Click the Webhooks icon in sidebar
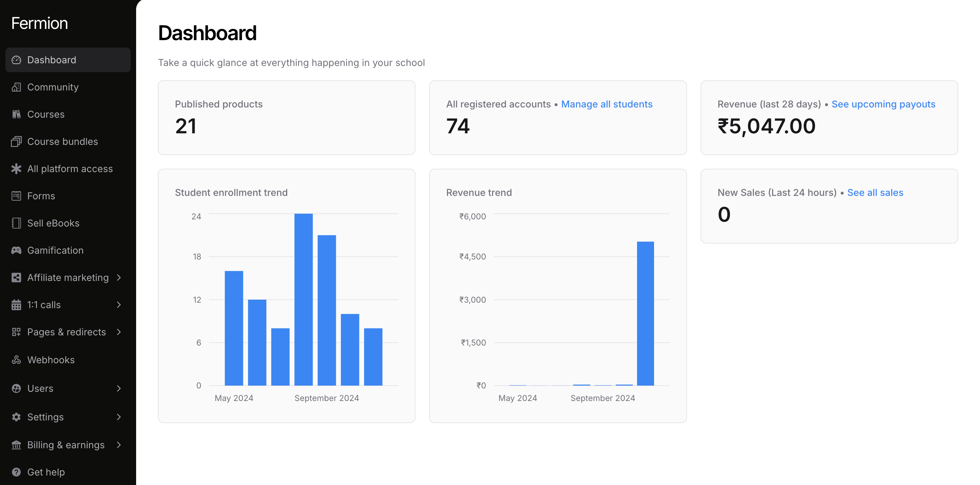Viewport: 980px width, 485px height. [x=16, y=360]
